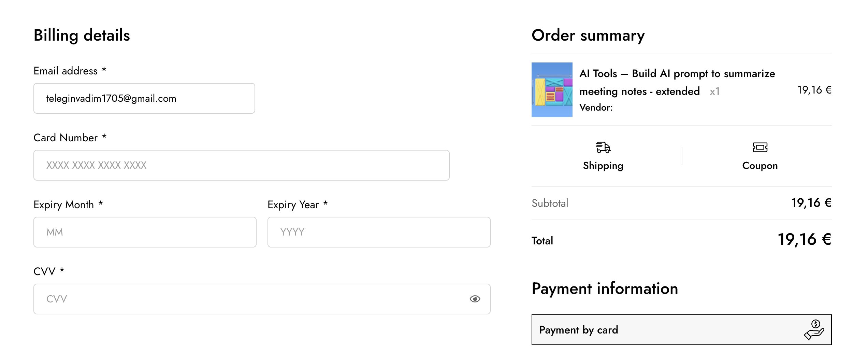Click the Billing details heading
The height and width of the screenshot is (355, 868).
point(82,35)
